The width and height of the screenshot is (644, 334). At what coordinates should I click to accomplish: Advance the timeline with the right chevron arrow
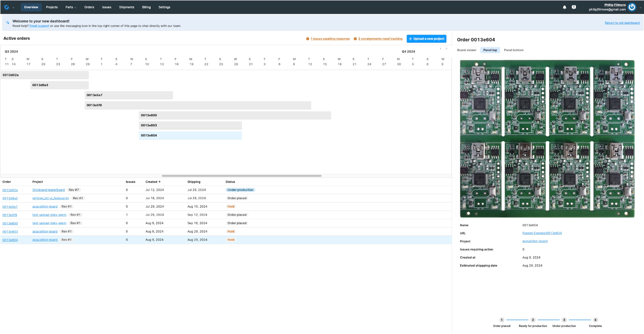[x=447, y=49]
